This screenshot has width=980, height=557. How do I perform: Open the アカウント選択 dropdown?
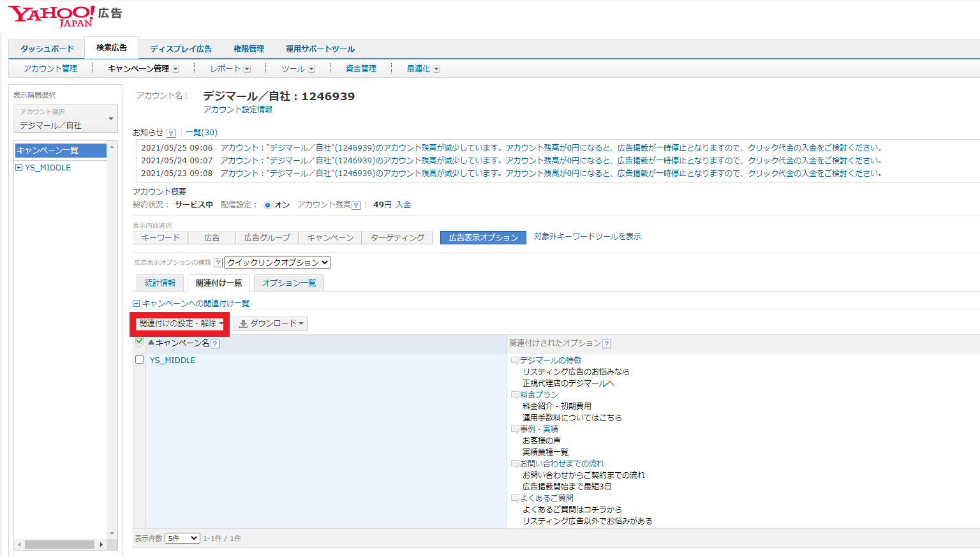click(x=66, y=119)
